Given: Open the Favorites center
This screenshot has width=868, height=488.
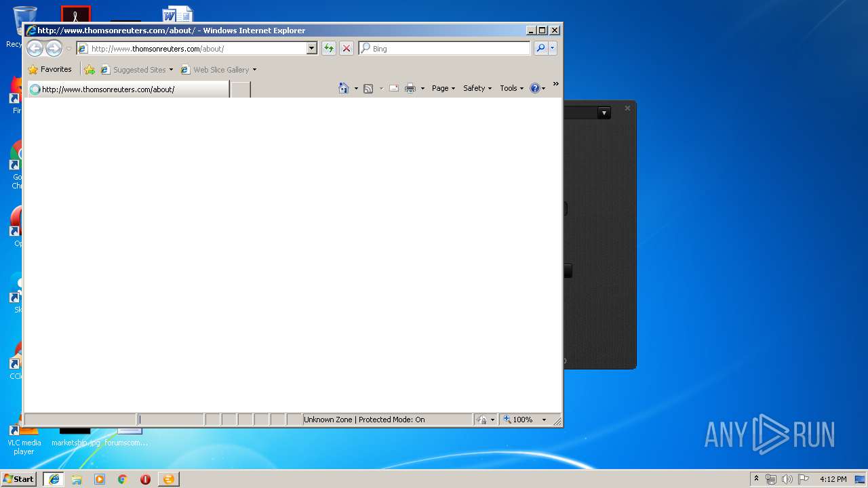Looking at the screenshot, I should pos(50,69).
